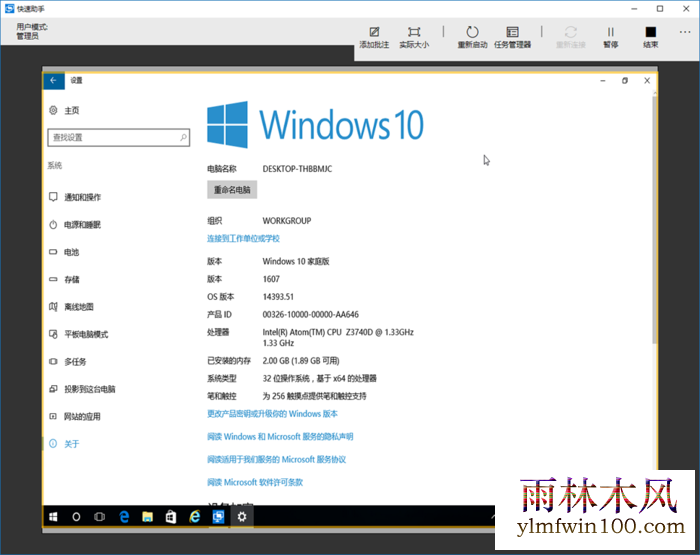Click OS build value 14393.51
The width and height of the screenshot is (700, 555).
(278, 296)
